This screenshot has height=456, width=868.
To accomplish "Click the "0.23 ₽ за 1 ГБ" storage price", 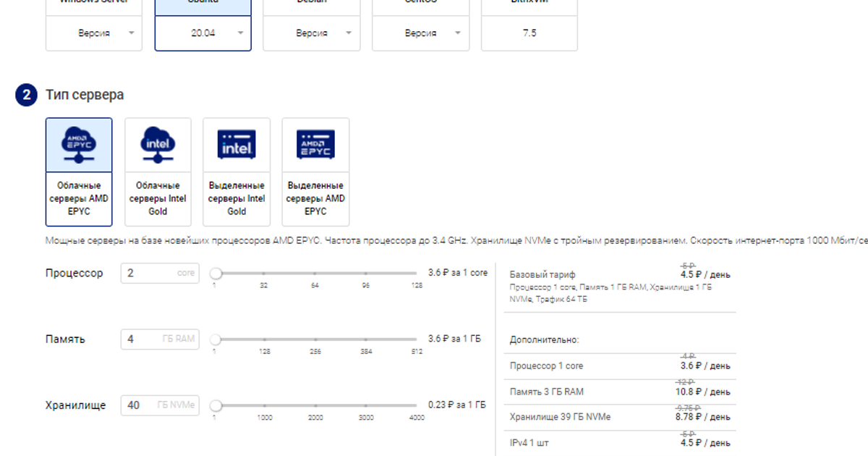I will pos(457,405).
